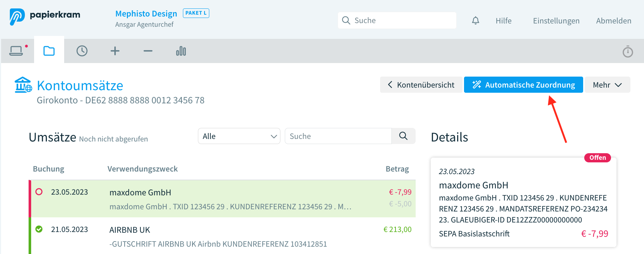Click the papierkram logo

45,16
